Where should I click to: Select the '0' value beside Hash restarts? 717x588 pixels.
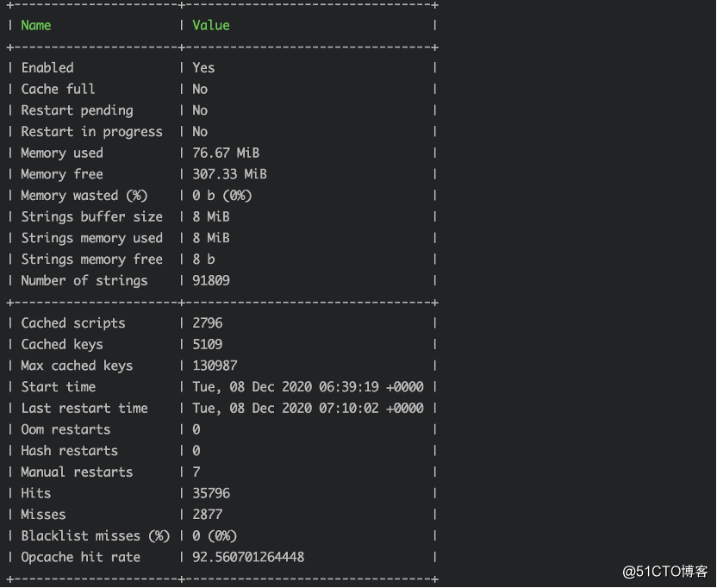point(196,451)
